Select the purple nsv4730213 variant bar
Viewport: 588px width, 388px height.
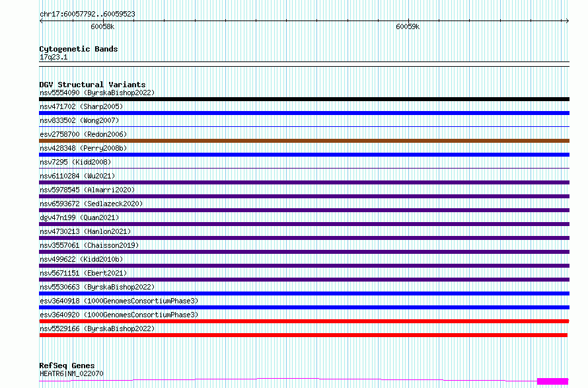coord(304,238)
